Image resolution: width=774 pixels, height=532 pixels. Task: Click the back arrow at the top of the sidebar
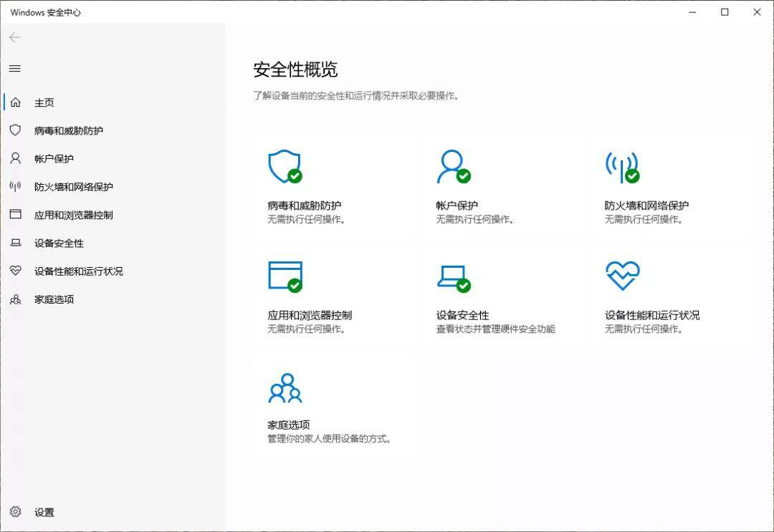tap(15, 37)
